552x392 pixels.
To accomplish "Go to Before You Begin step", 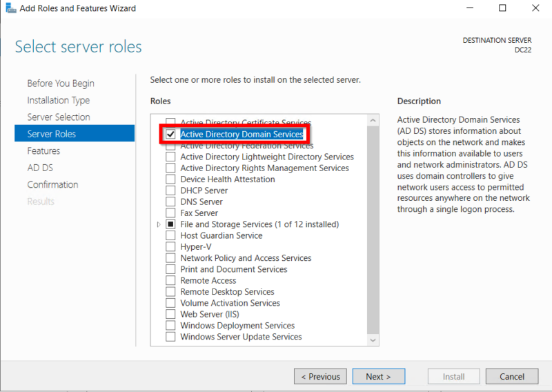I will (x=61, y=84).
